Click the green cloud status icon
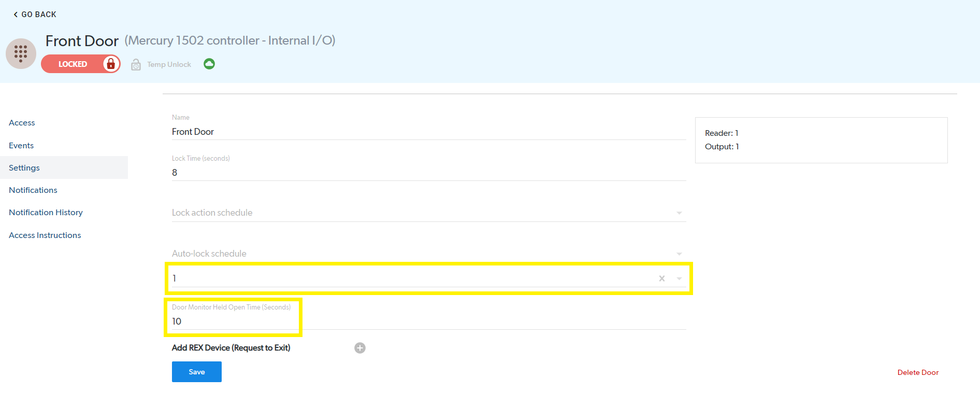 [x=209, y=64]
